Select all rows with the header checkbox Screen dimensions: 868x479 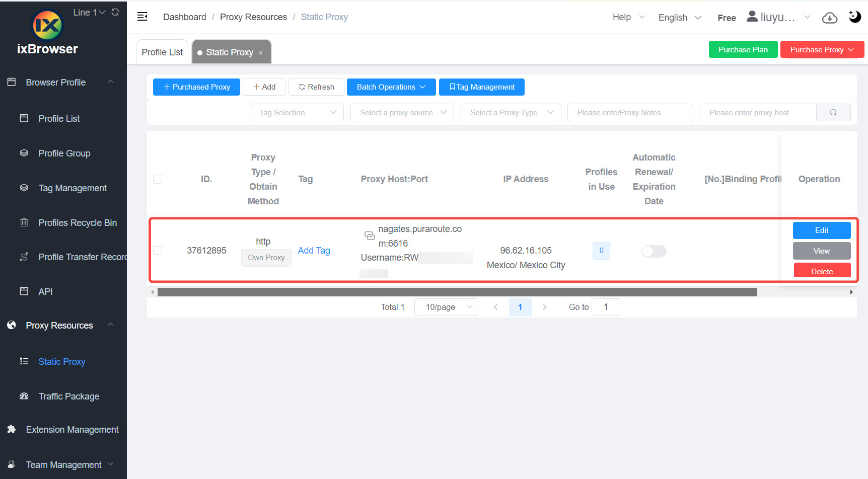158,179
